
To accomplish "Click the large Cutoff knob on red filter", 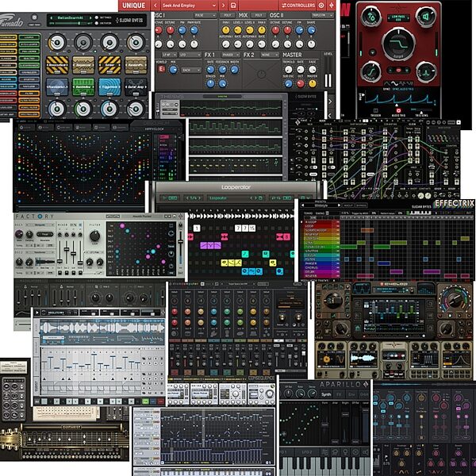I will tap(398, 44).
